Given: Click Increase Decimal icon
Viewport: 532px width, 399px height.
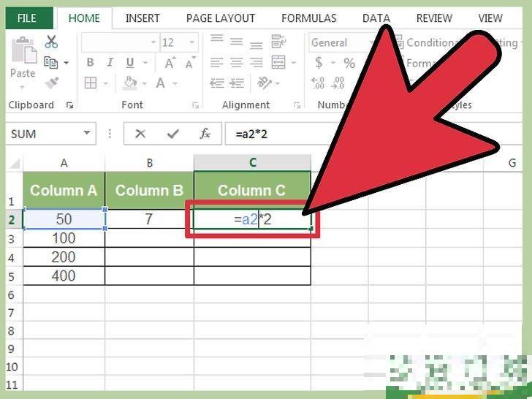Looking at the screenshot, I should coord(318,83).
